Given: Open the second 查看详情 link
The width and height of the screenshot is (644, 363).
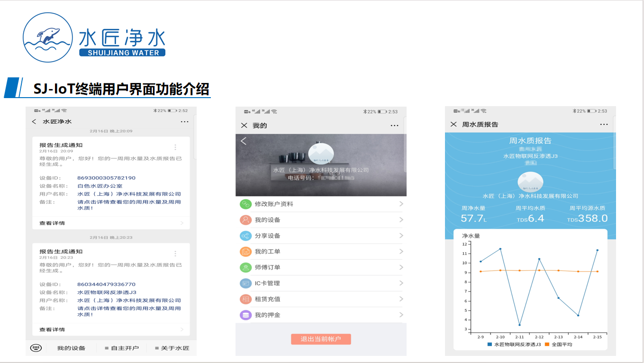Looking at the screenshot, I should [x=52, y=329].
